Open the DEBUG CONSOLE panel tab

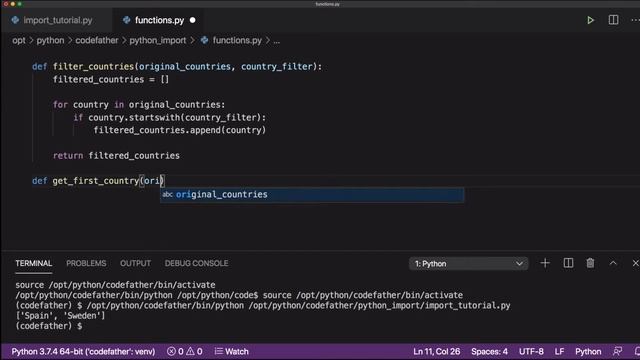(x=196, y=263)
